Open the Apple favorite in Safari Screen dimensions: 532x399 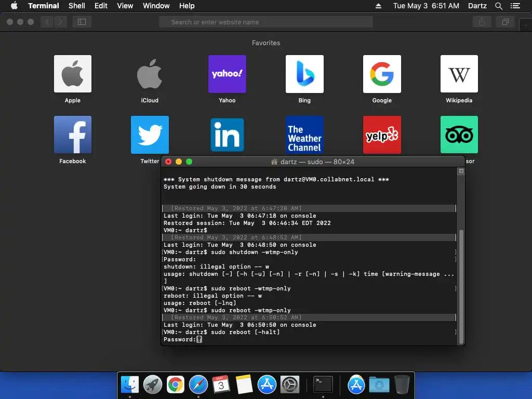[x=73, y=74]
